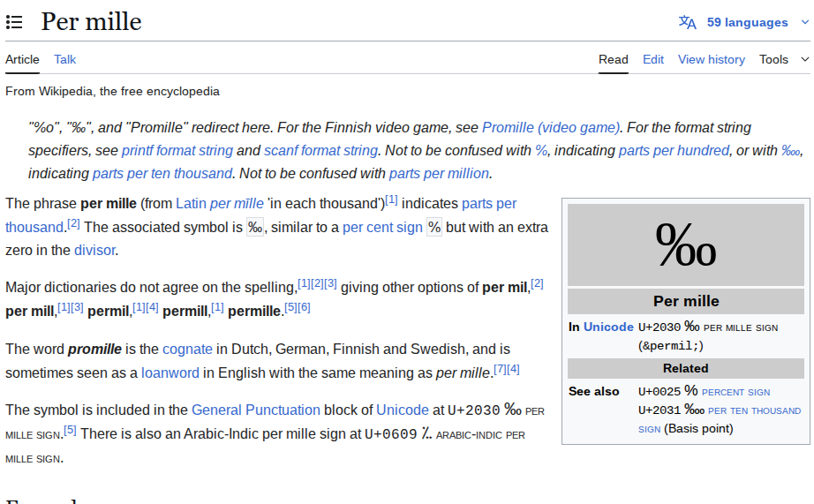Click Unicode link in the infobox
The image size is (814, 504).
(x=608, y=327)
